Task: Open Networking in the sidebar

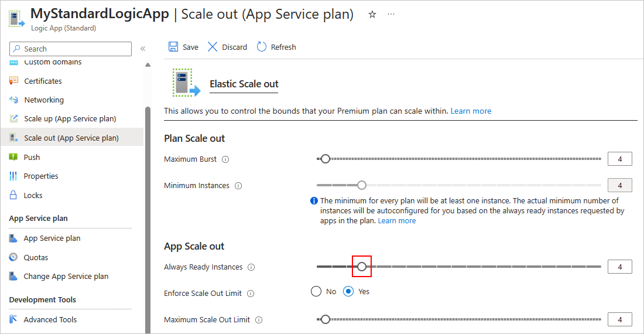Action: (x=44, y=100)
